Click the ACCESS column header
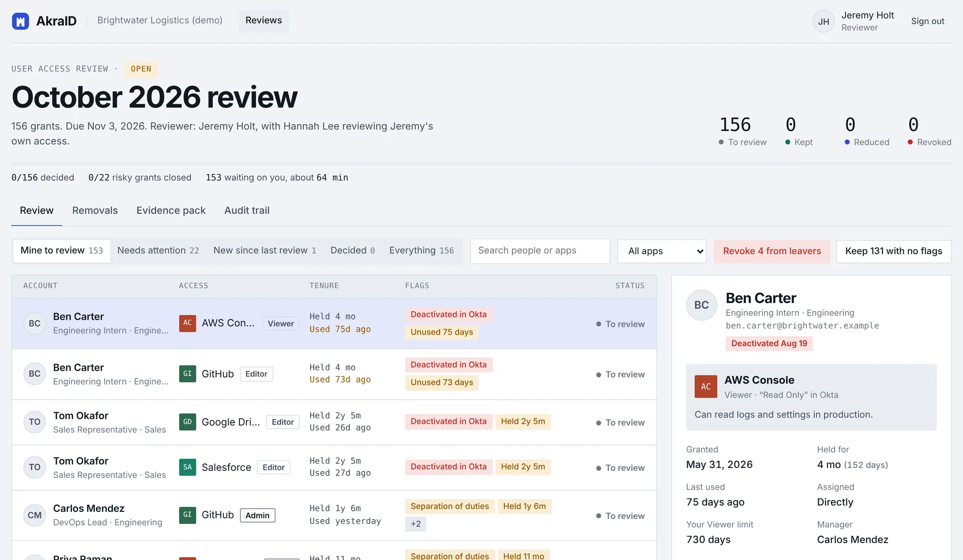The height and width of the screenshot is (560, 963). [x=194, y=286]
